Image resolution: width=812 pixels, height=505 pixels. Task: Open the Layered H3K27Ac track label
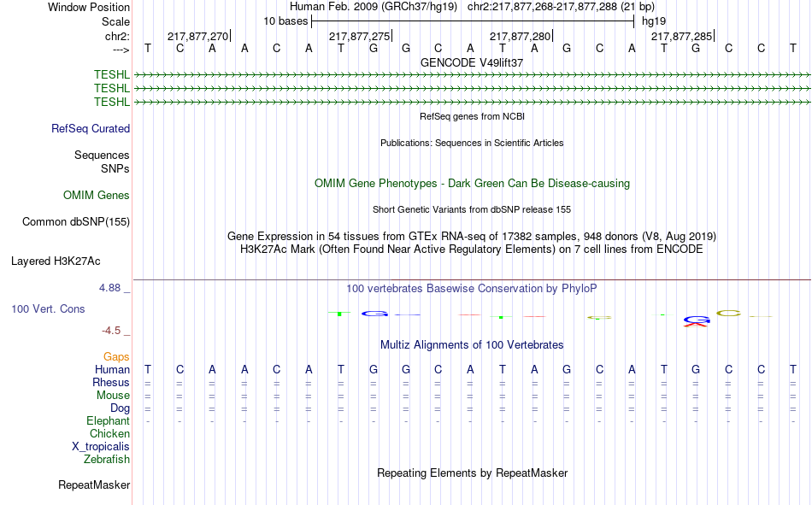(x=56, y=261)
